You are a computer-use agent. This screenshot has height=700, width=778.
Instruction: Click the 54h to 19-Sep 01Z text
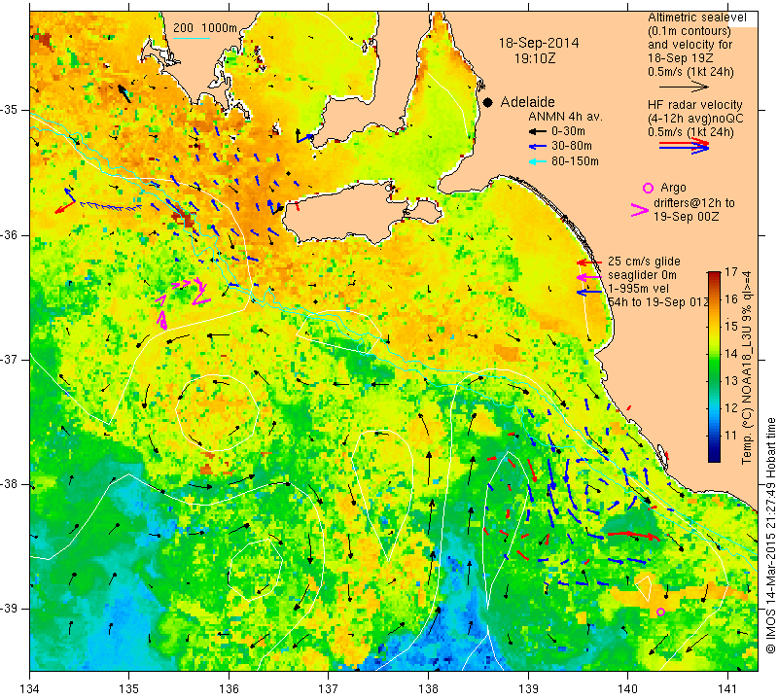click(658, 302)
